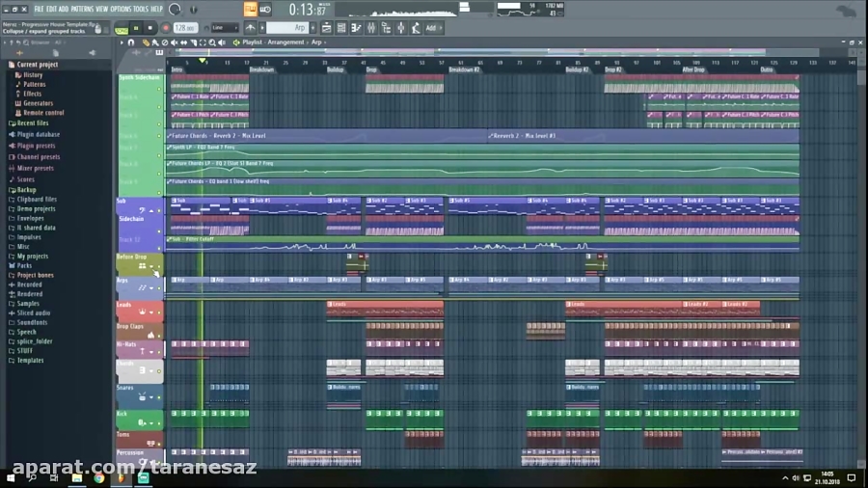
Task: Open Mixer presets folder in browser
Action: coord(35,168)
